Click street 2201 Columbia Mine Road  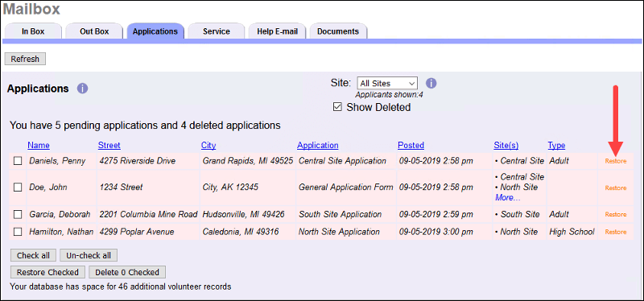[148, 214]
